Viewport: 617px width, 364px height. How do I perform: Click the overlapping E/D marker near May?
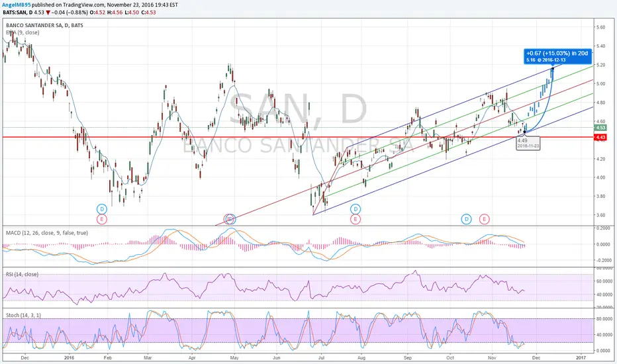pyautogui.click(x=230, y=219)
